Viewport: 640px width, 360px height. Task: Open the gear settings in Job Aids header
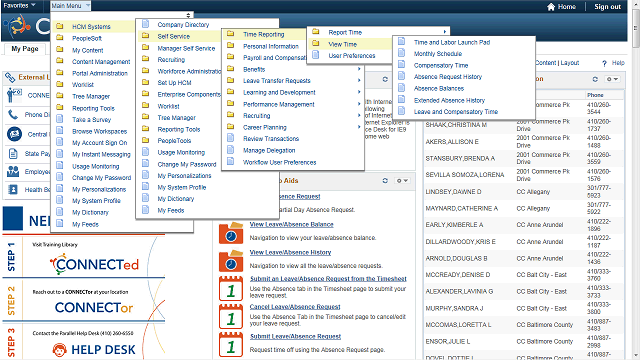pyautogui.click(x=402, y=180)
